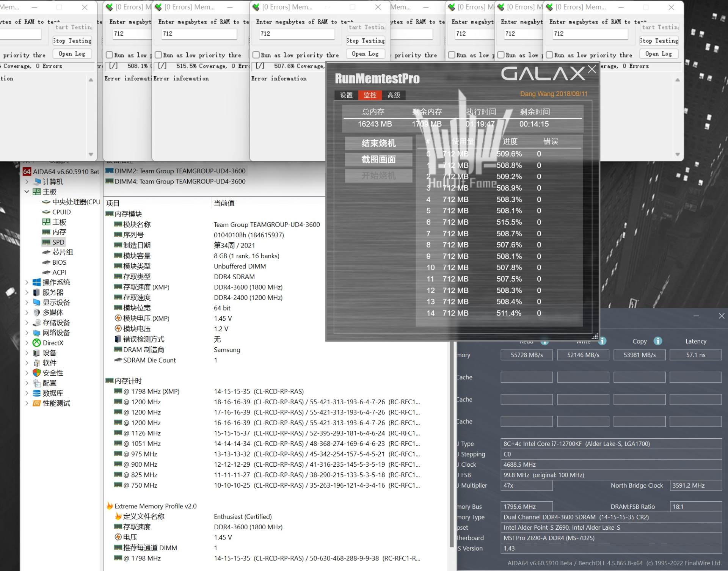Click the Write benchmark info icon

click(602, 341)
